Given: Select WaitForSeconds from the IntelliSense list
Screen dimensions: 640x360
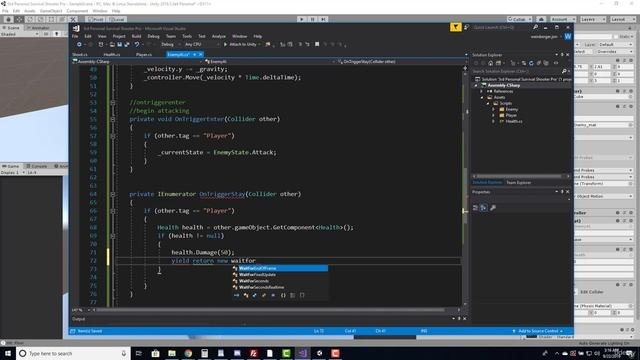Looking at the screenshot, I should point(280,281).
